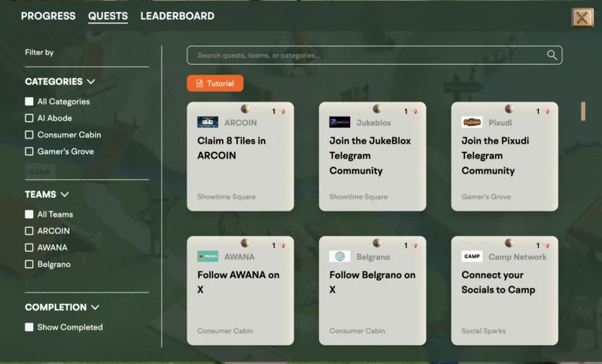
Task: Click the ARCOIN logo on quest card
Action: tap(208, 123)
